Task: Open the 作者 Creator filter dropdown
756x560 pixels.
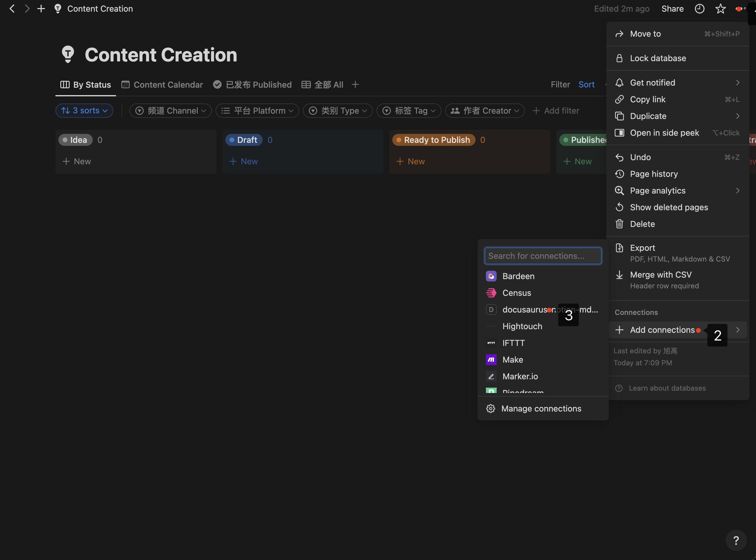Action: pyautogui.click(x=485, y=111)
